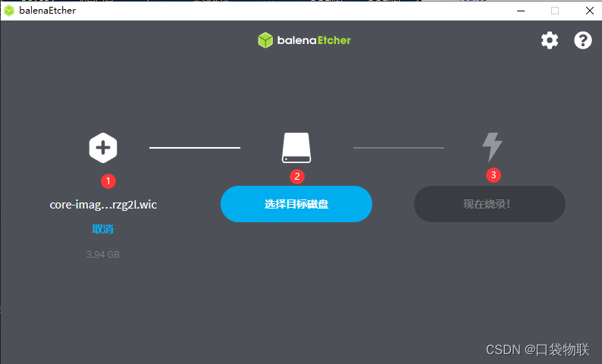Viewport: 602px width, 364px height.
Task: Click the hexagon plus image source icon
Action: click(x=103, y=148)
